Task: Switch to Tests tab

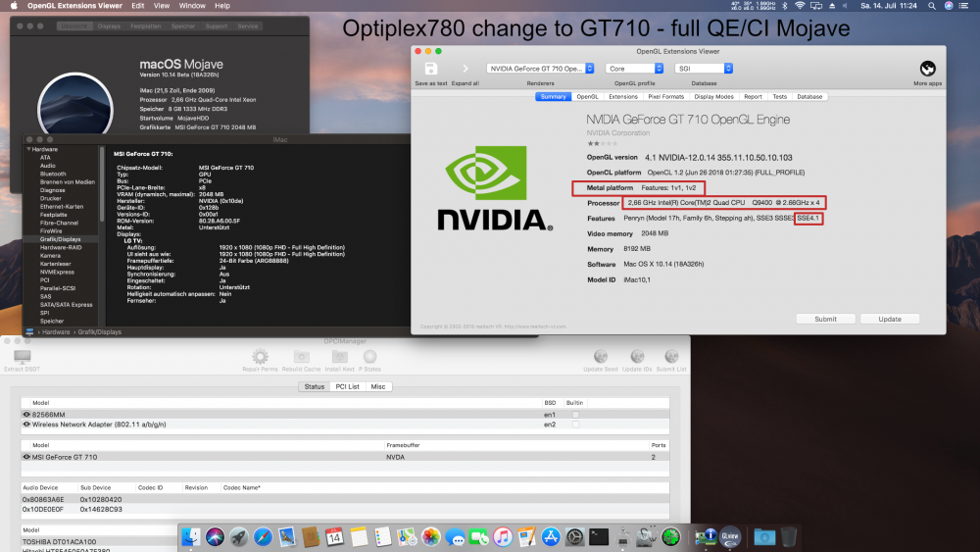Action: (x=779, y=96)
